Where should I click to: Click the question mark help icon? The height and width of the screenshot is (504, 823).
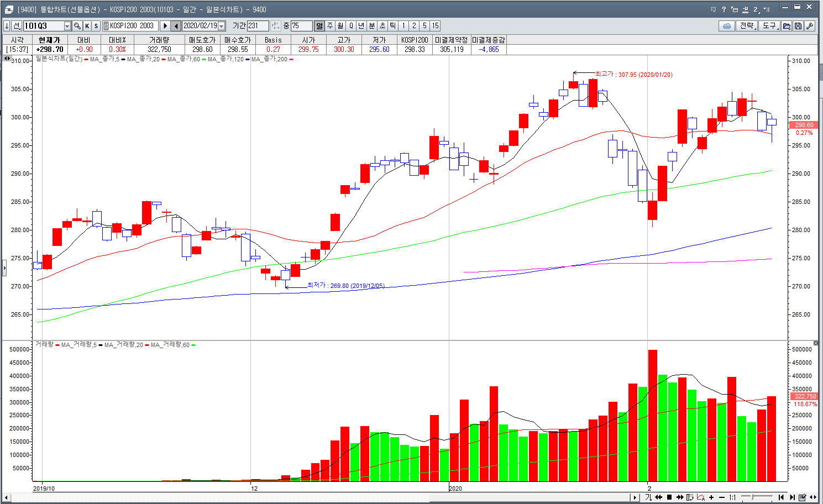pyautogui.click(x=724, y=9)
